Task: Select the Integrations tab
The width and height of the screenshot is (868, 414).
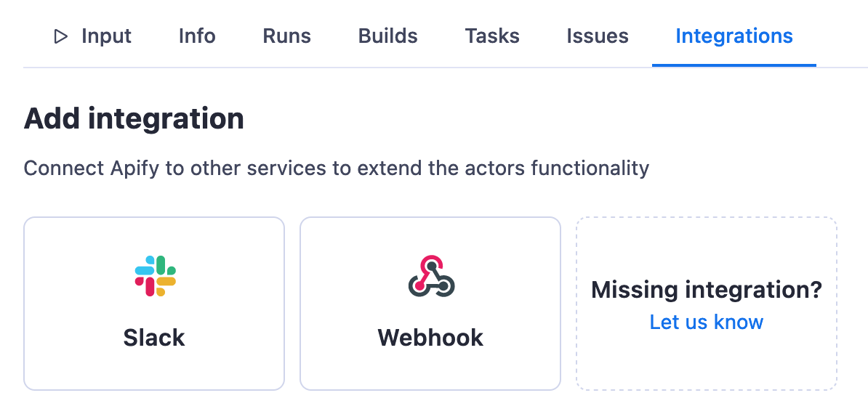Action: (x=734, y=36)
